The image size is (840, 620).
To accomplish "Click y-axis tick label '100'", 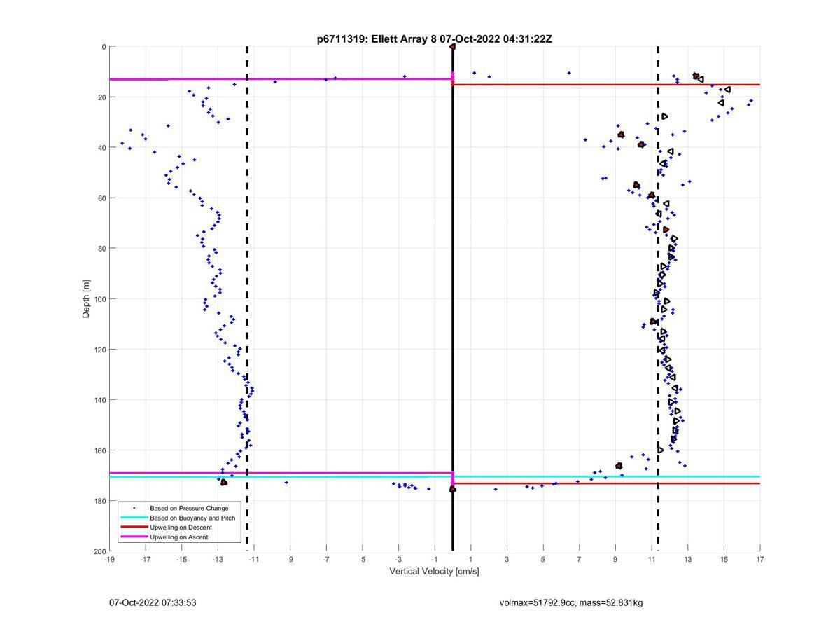I will (x=99, y=299).
